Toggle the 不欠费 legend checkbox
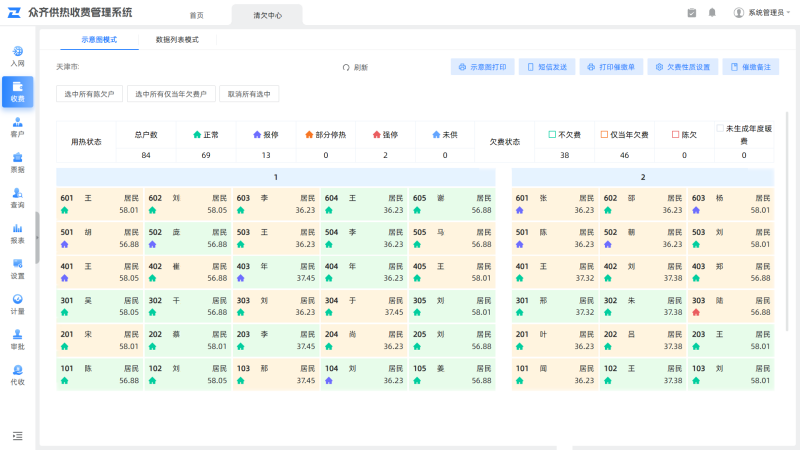 click(x=552, y=135)
